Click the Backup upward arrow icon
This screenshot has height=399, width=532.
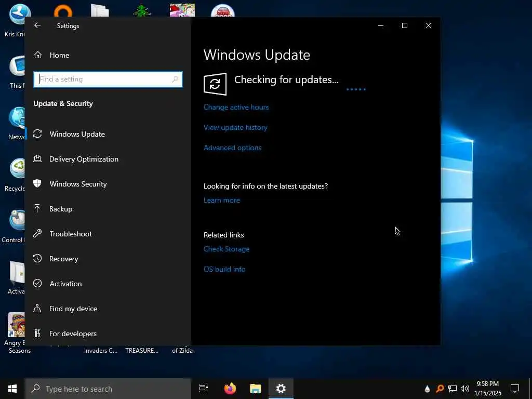(x=37, y=208)
